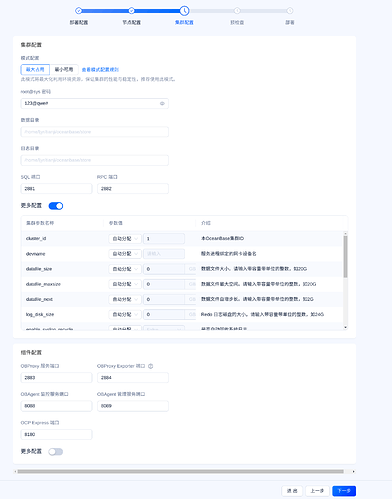392x499 pixels.
Task: Click the parameter table scroll down arrow
Action: 345,327
